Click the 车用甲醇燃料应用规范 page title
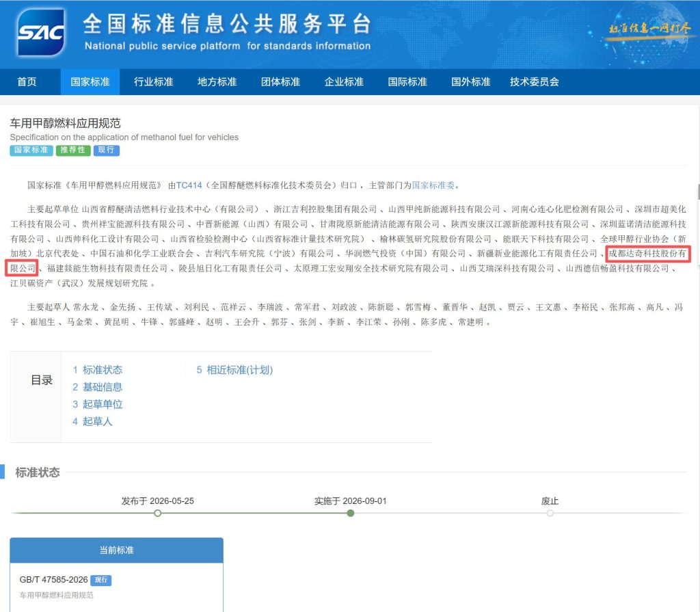Image resolution: width=700 pixels, height=612 pixels. pos(65,123)
